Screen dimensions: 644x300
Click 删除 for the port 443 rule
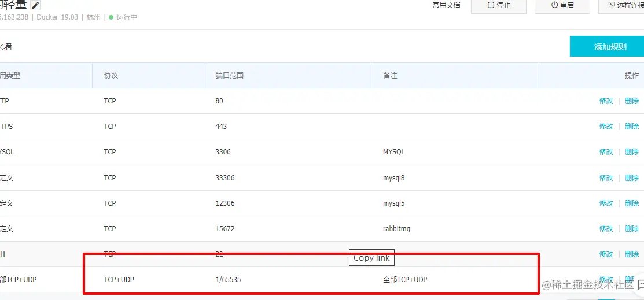[x=632, y=127]
